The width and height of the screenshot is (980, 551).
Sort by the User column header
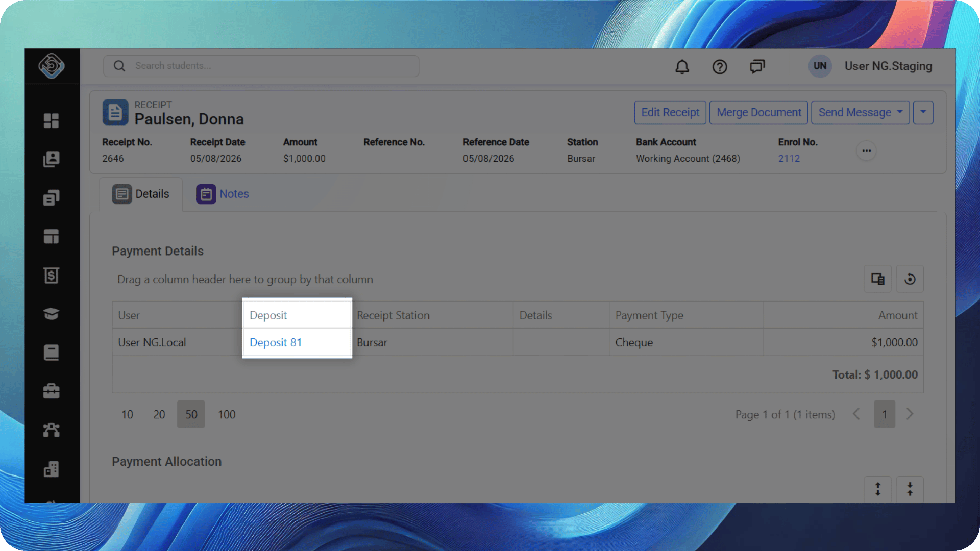pyautogui.click(x=177, y=315)
